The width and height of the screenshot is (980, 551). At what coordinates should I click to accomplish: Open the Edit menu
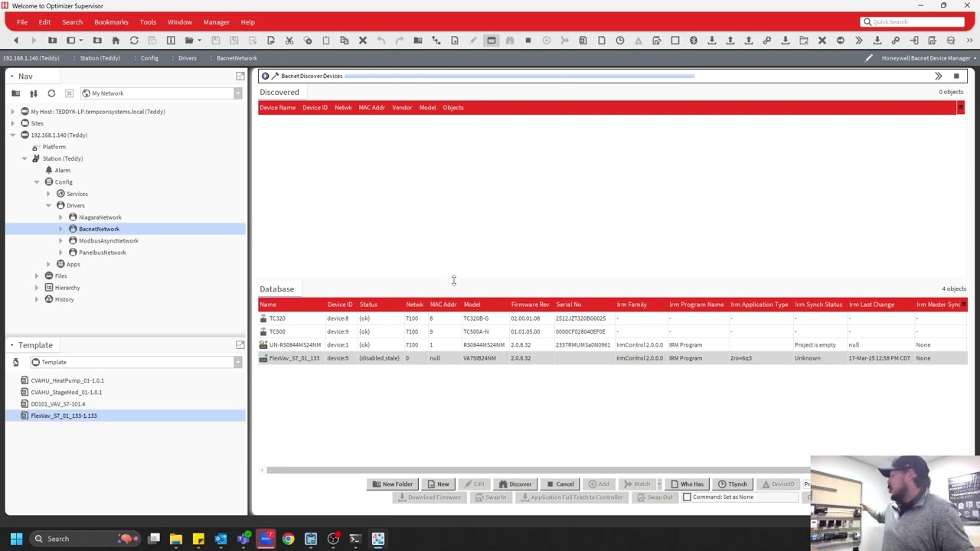point(44,22)
